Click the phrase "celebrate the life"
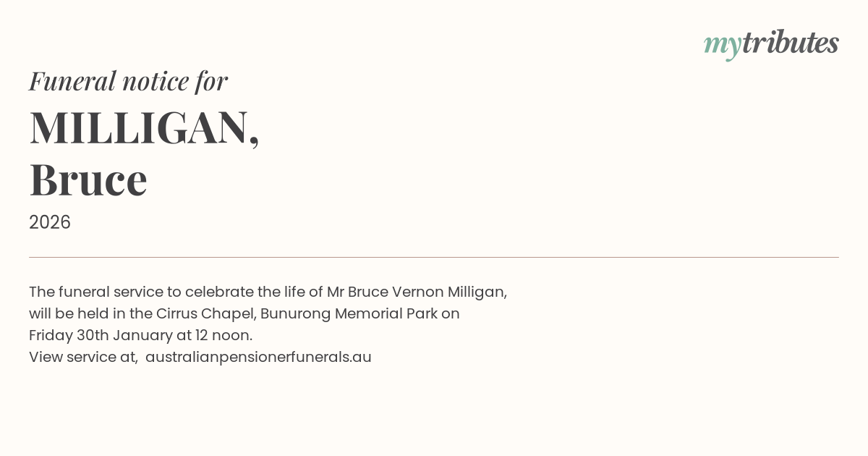The height and width of the screenshot is (456, 868). click(244, 292)
